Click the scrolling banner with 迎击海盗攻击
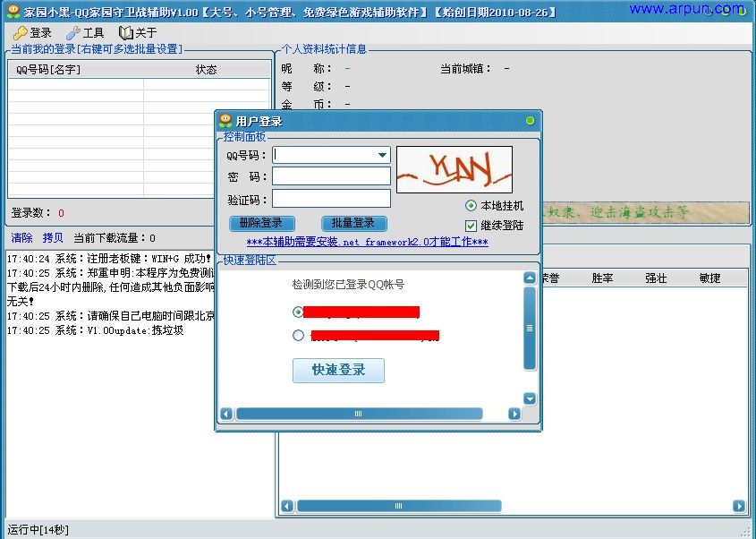The width and height of the screenshot is (756, 539). pos(645,212)
